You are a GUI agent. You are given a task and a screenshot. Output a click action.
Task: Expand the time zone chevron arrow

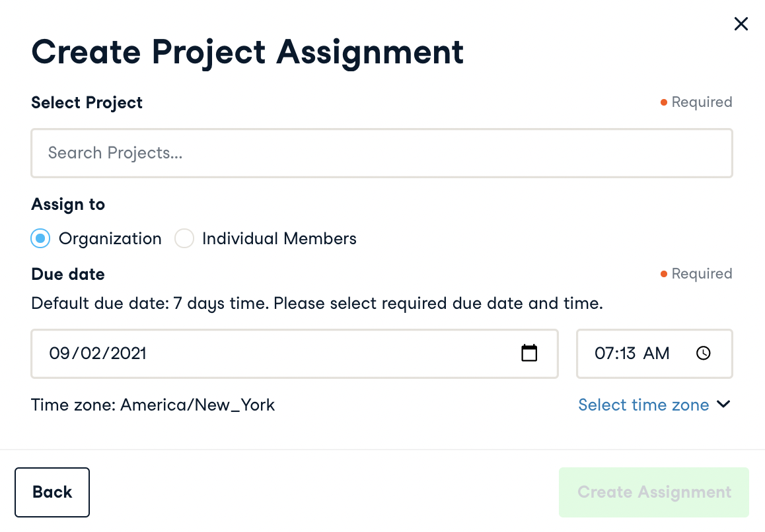tap(724, 404)
